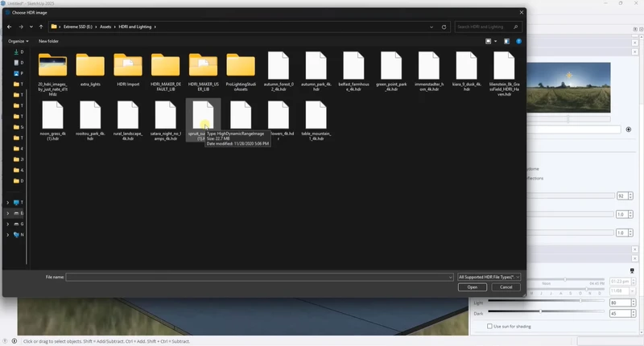The height and width of the screenshot is (346, 644).
Task: Open the HDRI Import folder
Action: pyautogui.click(x=128, y=72)
